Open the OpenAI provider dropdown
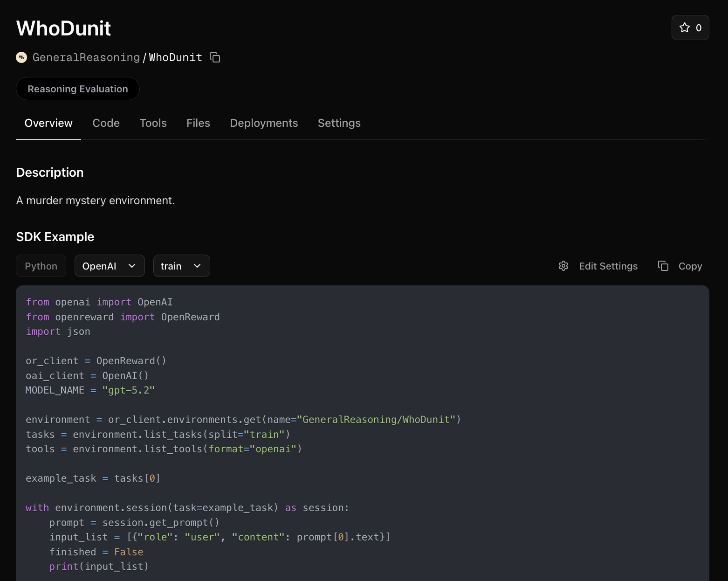The height and width of the screenshot is (581, 728). click(x=110, y=266)
